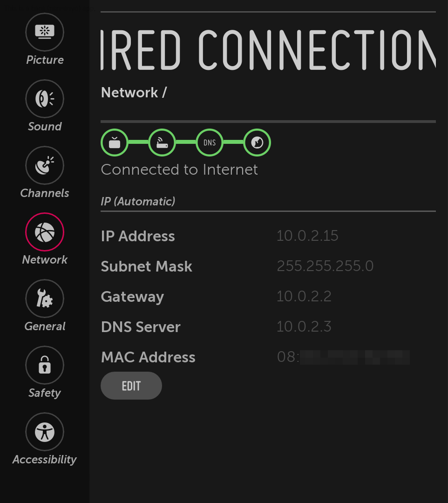Open the Network breadcrumb path

pos(133,92)
